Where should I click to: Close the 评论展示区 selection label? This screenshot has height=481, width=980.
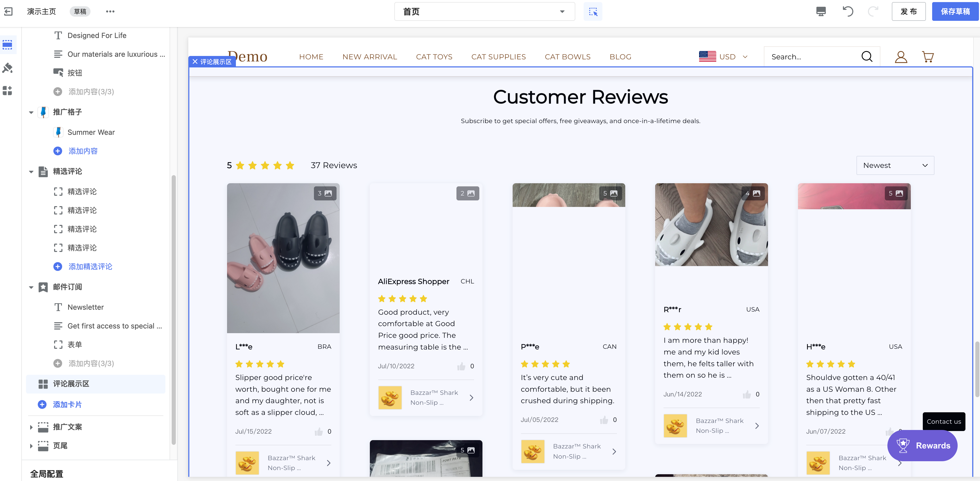click(x=195, y=62)
